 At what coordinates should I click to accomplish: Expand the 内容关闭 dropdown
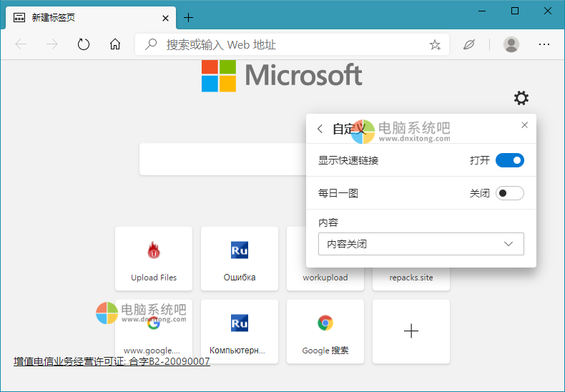click(421, 244)
